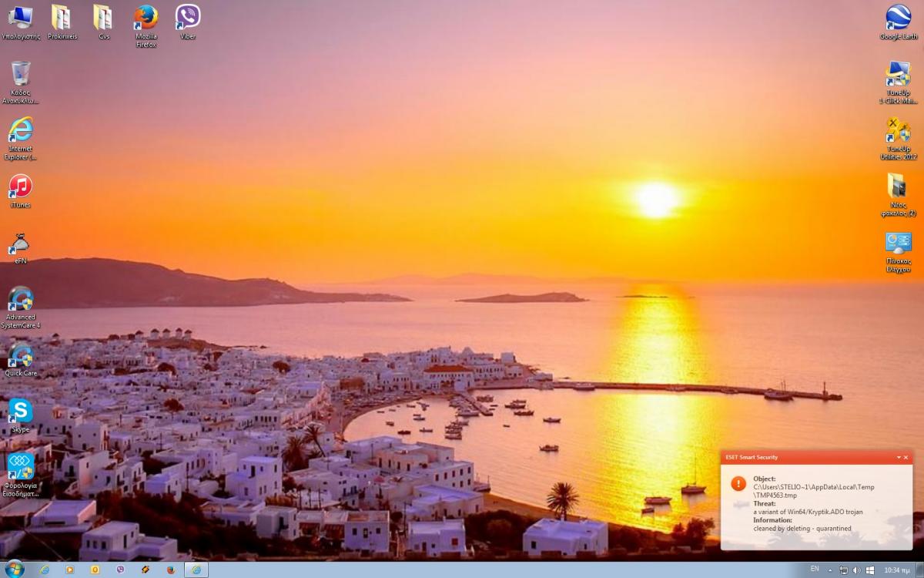Image resolution: width=924 pixels, height=578 pixels.
Task: Open the Νέος φάκελος (2) folder
Action: tap(899, 195)
